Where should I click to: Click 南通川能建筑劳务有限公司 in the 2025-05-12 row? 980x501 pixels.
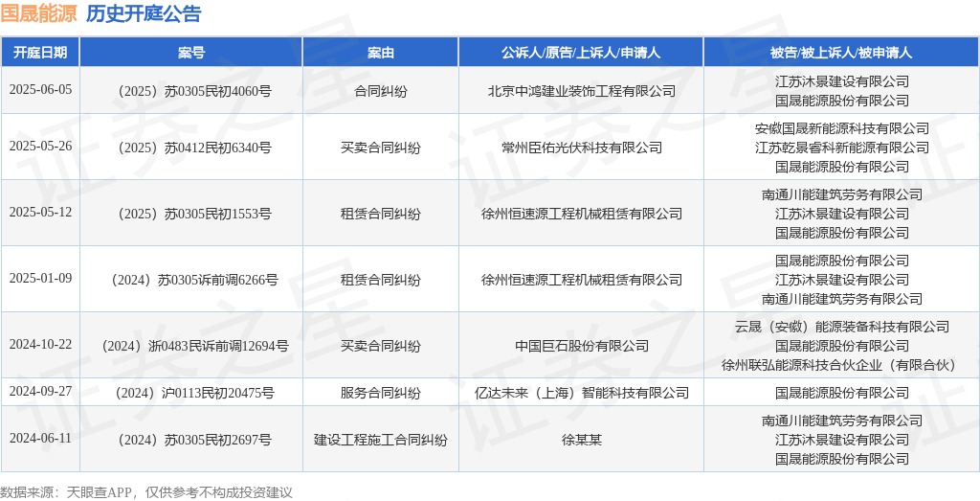tap(842, 194)
